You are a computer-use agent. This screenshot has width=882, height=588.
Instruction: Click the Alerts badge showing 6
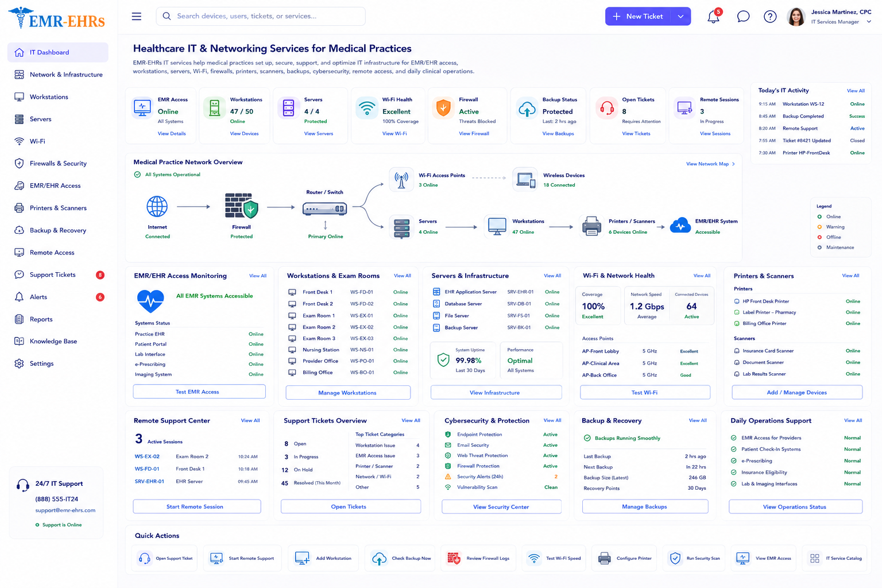click(x=100, y=297)
